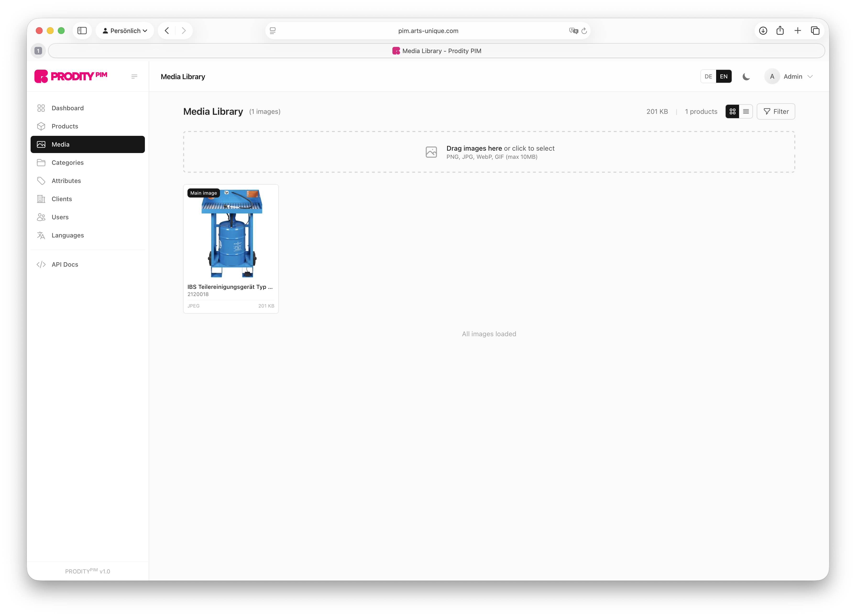Click the image upload drop zone
This screenshot has width=856, height=616.
coord(489,152)
